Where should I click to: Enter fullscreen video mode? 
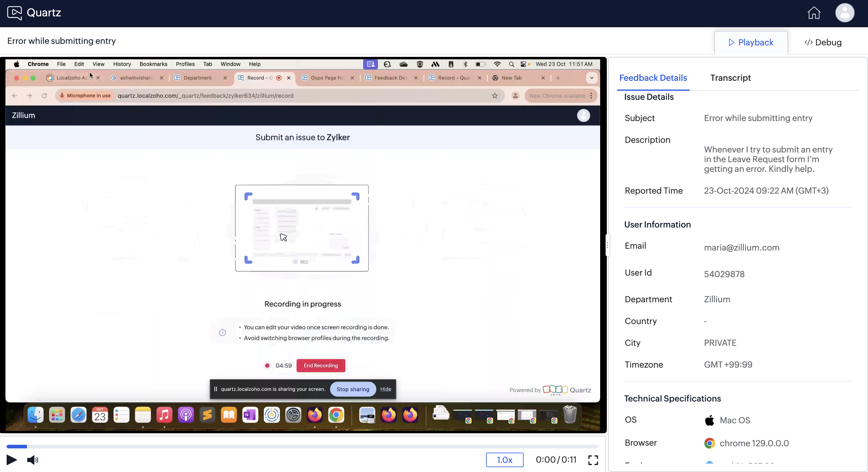coord(593,460)
